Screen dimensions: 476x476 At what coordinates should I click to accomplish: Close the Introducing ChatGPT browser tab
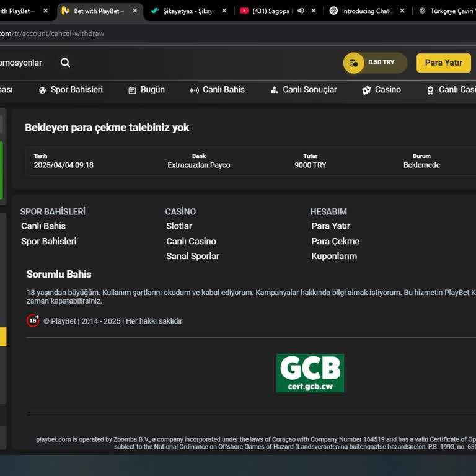[402, 11]
